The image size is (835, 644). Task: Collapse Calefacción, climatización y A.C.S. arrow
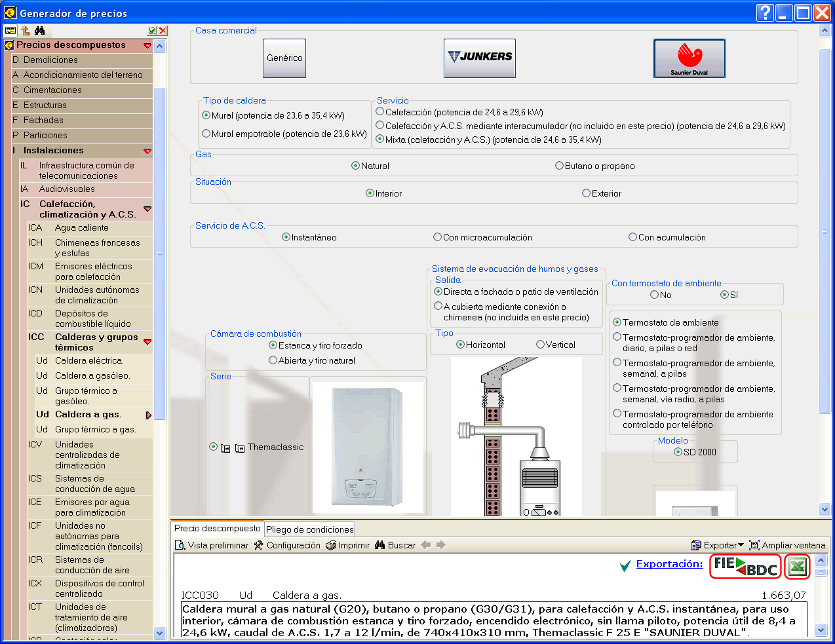coord(147,210)
